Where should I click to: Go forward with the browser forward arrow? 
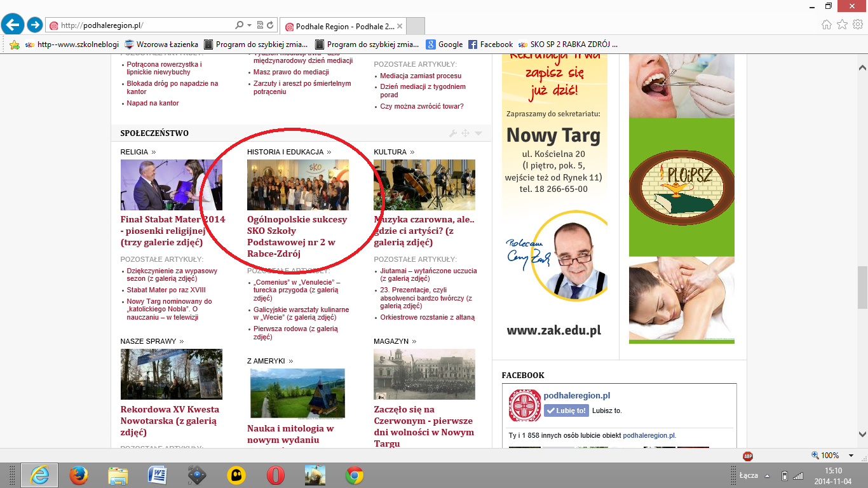pyautogui.click(x=35, y=25)
